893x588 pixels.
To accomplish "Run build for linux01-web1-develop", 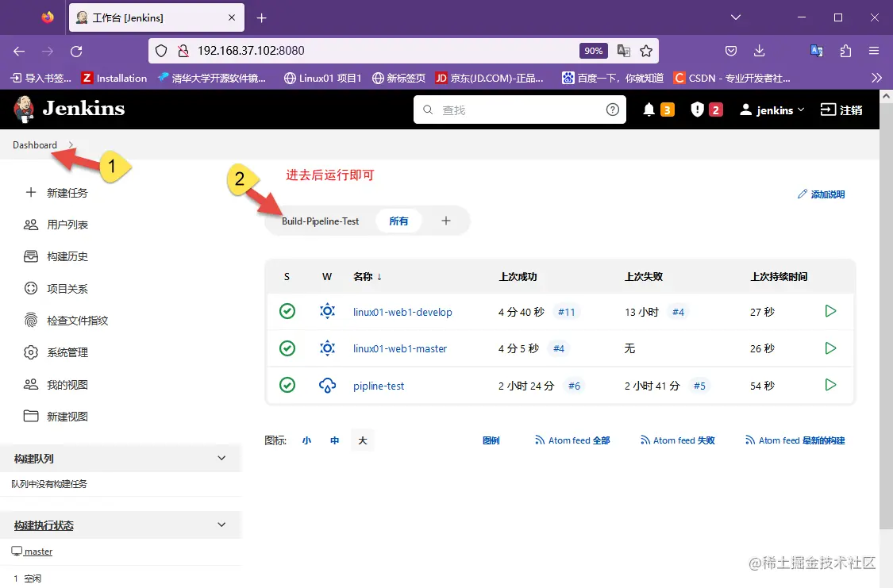I will 830,311.
